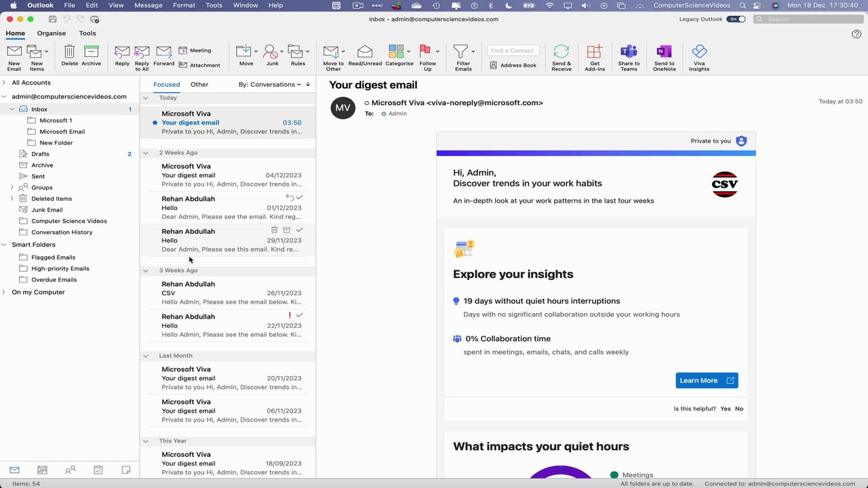Click the Junk icon
The image size is (868, 488).
coord(270,52)
